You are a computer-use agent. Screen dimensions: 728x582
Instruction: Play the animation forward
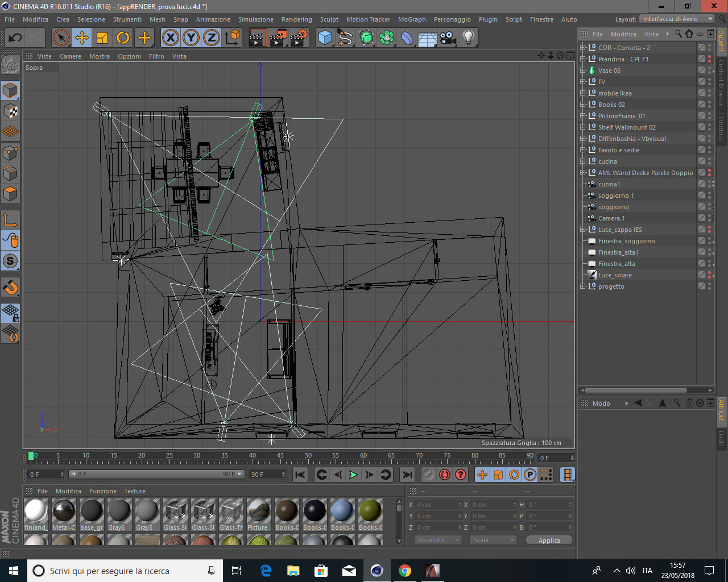pyautogui.click(x=353, y=475)
